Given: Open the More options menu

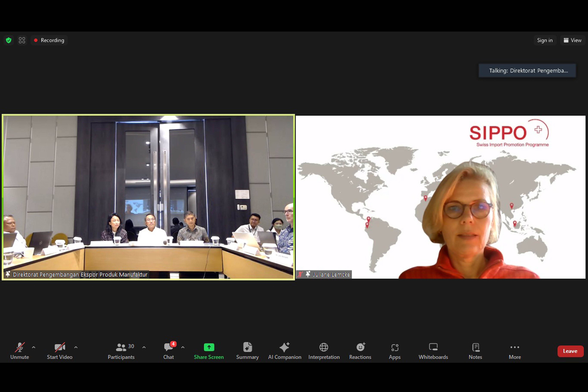Looking at the screenshot, I should coord(515,351).
